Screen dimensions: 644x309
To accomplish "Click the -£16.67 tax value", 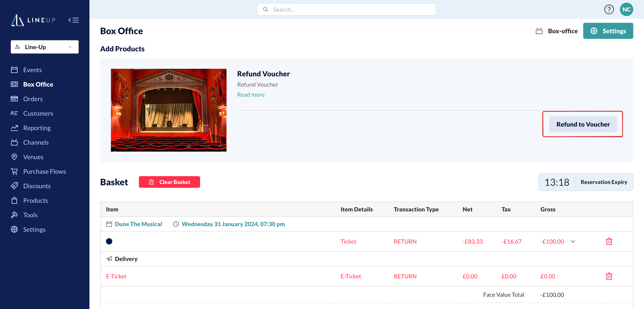I will 511,241.
